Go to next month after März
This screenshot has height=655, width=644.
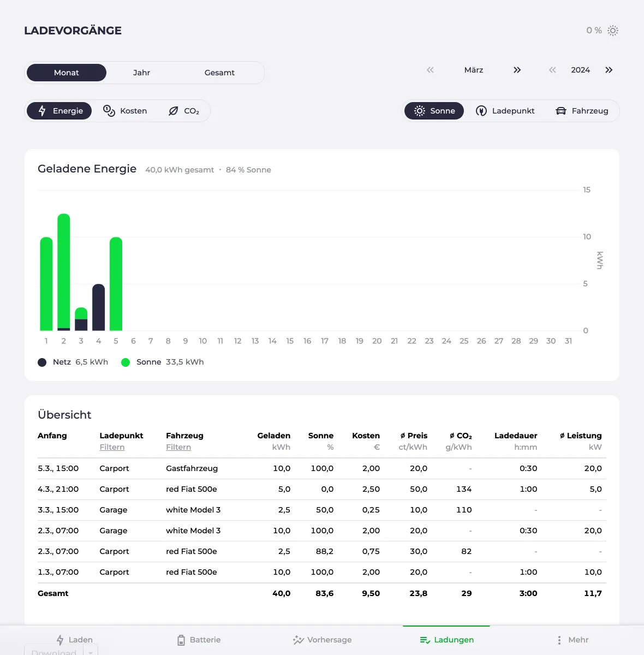click(517, 70)
